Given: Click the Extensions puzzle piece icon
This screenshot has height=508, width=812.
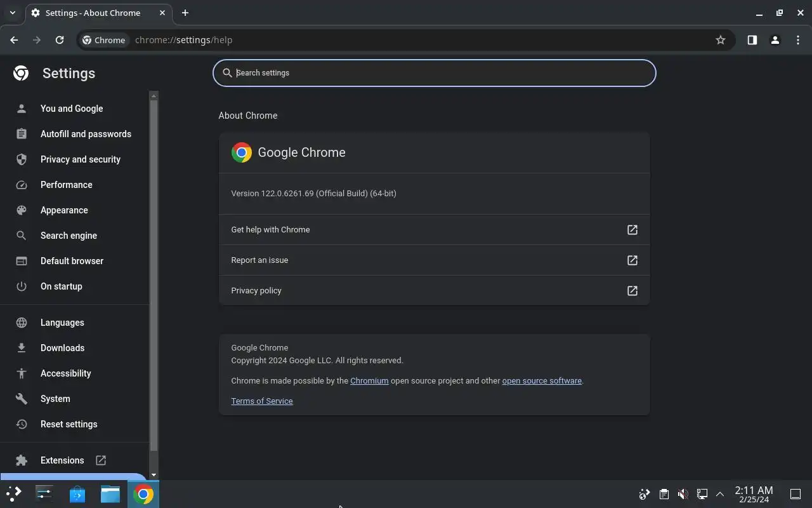Looking at the screenshot, I should [x=22, y=460].
